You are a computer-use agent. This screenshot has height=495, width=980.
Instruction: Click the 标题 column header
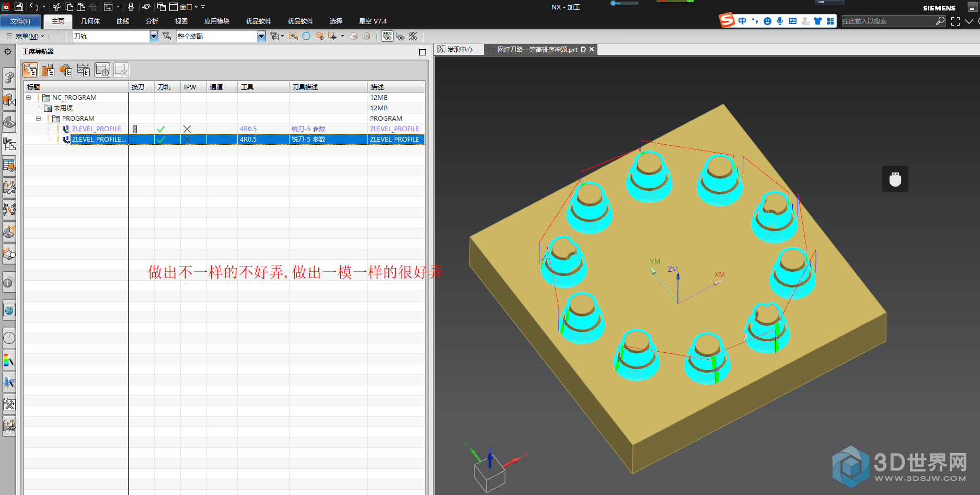[x=76, y=87]
